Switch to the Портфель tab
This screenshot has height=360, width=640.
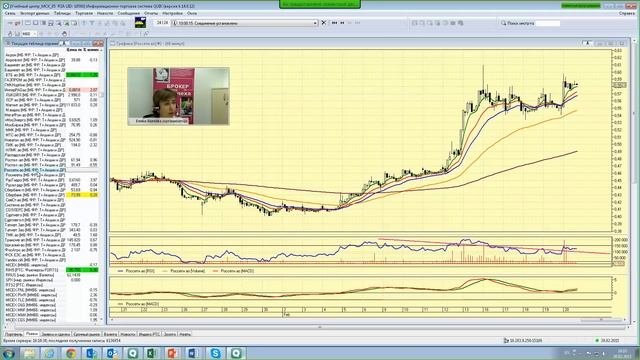(13, 334)
